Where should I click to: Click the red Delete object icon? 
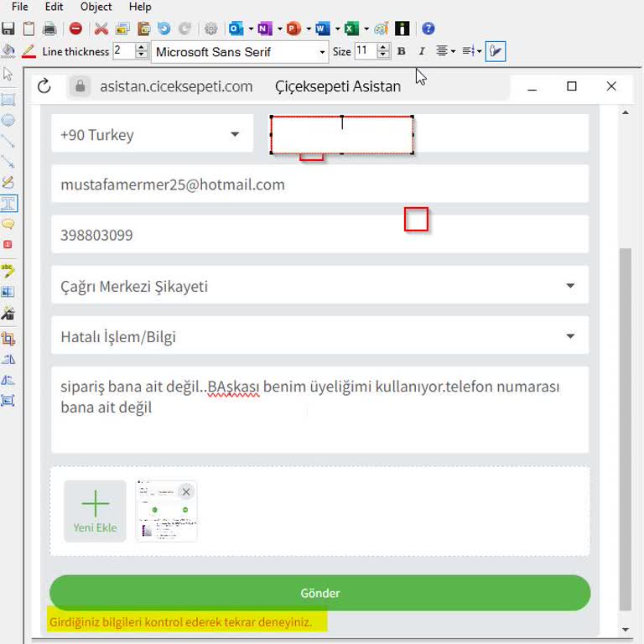pyautogui.click(x=76, y=29)
